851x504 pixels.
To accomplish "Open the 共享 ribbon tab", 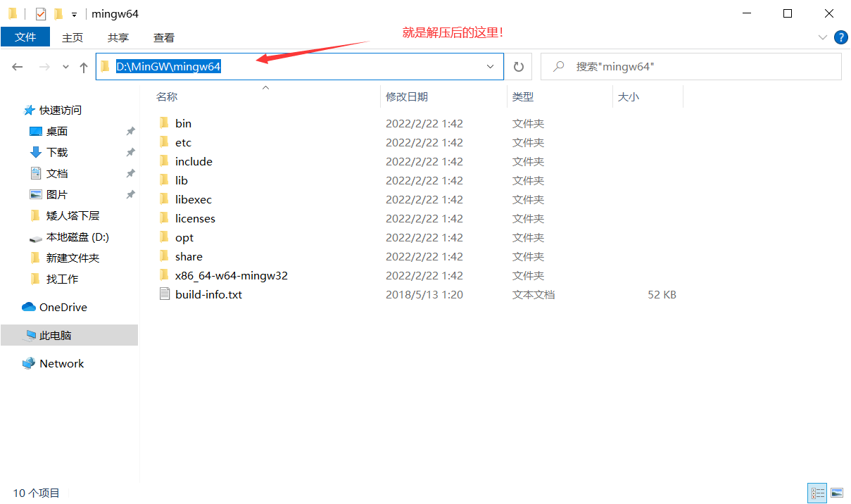I will 118,37.
